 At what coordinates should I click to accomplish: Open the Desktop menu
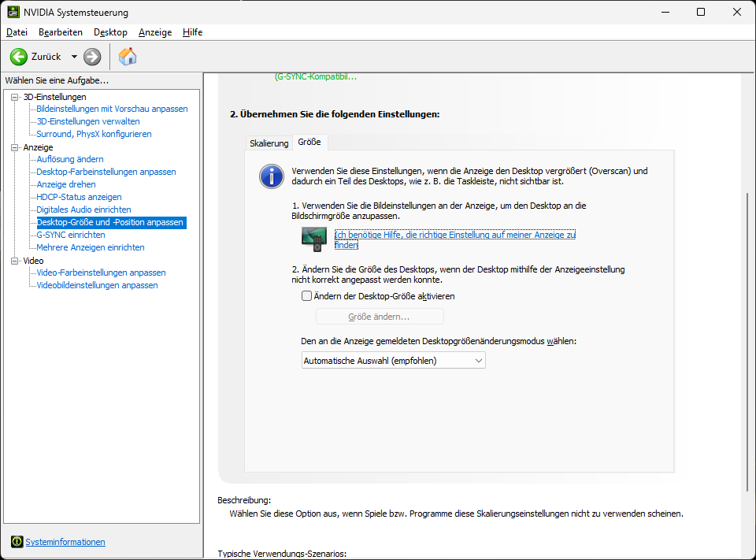coord(110,32)
